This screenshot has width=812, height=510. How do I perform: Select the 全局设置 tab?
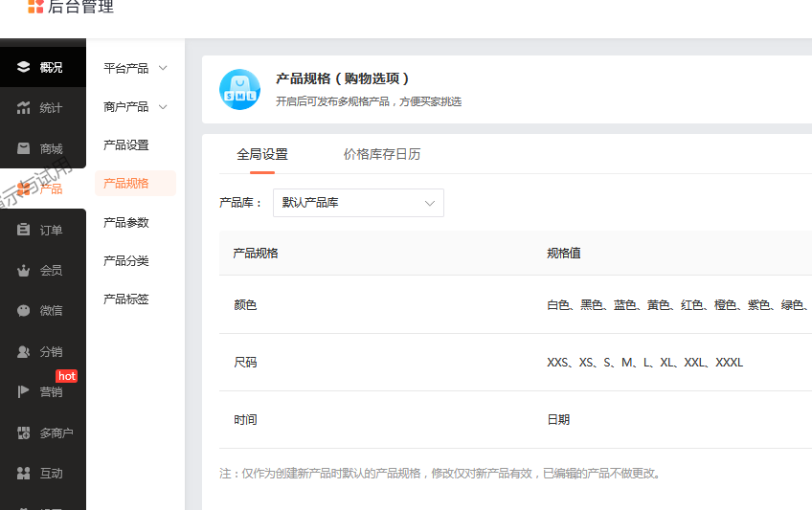pos(262,154)
